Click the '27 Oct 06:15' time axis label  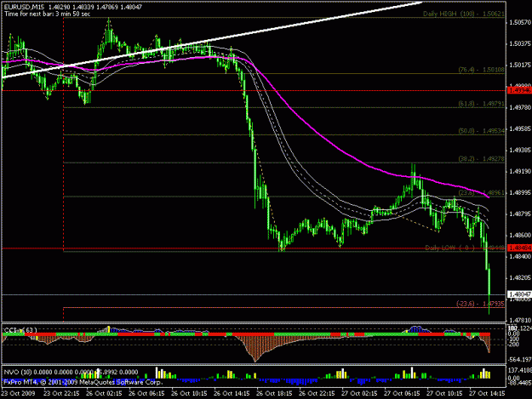tap(402, 393)
